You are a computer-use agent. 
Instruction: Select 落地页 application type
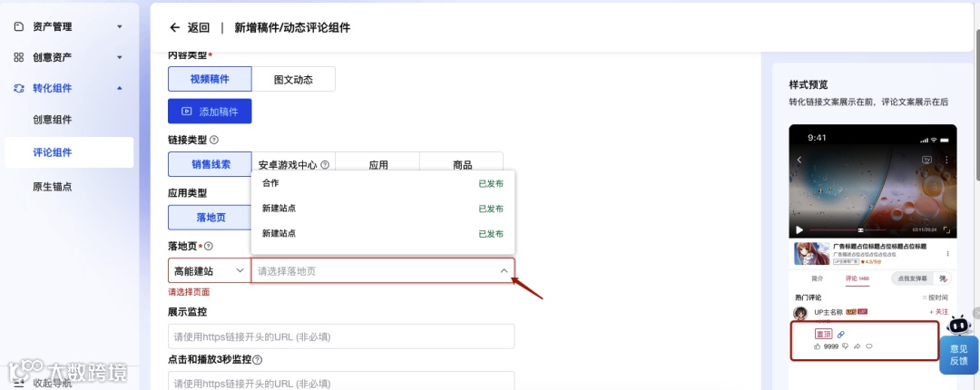(x=211, y=218)
